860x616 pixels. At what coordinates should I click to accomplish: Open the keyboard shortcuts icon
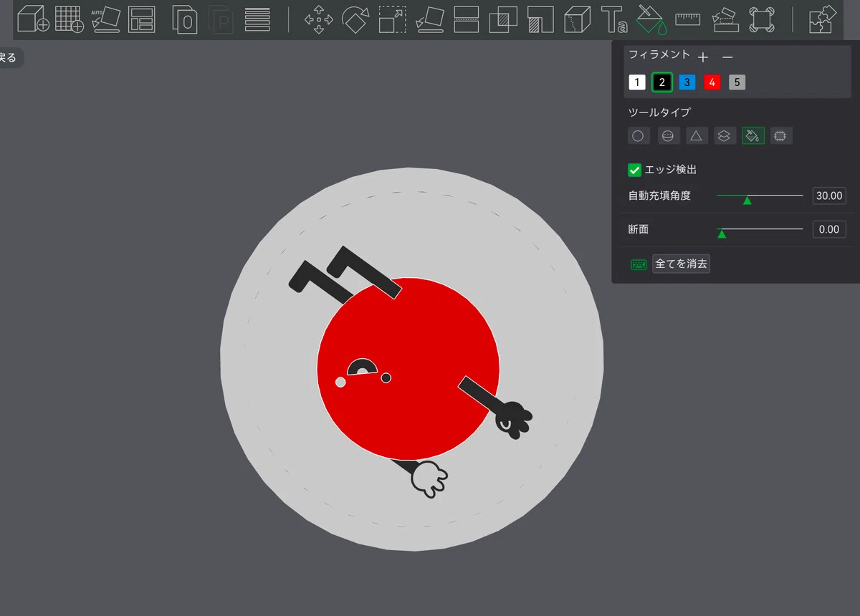point(639,264)
